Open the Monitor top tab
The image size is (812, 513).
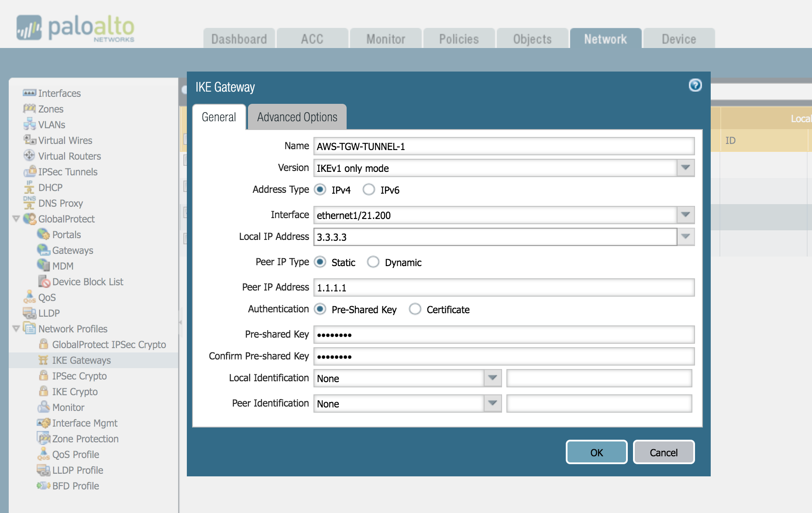point(385,38)
